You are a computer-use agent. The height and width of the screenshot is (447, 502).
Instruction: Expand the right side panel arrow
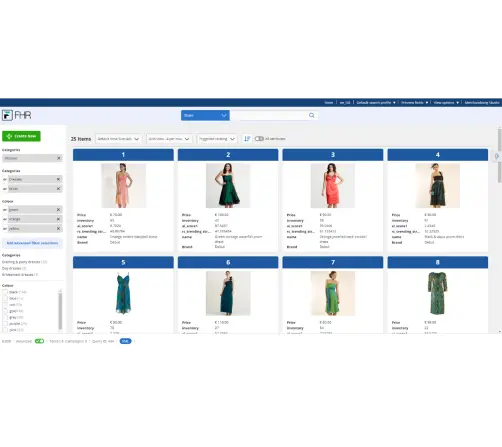497,156
